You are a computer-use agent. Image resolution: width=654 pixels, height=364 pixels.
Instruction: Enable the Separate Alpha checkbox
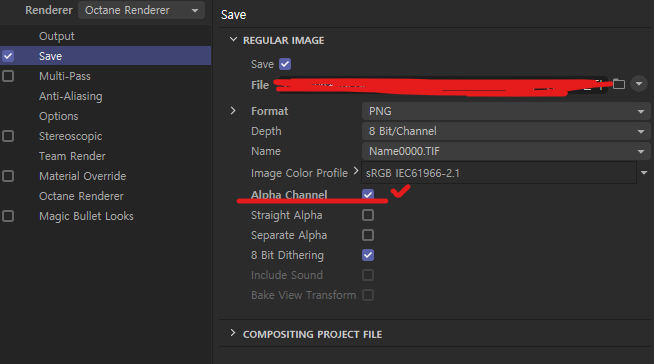(x=368, y=235)
